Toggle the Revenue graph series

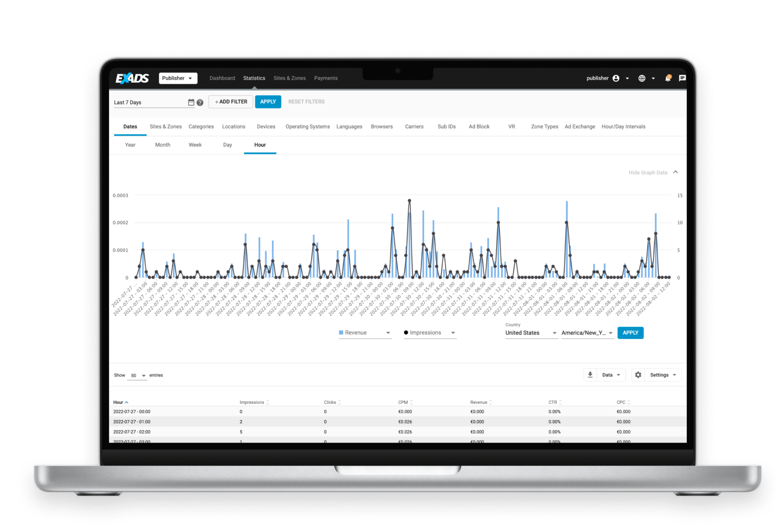364,333
